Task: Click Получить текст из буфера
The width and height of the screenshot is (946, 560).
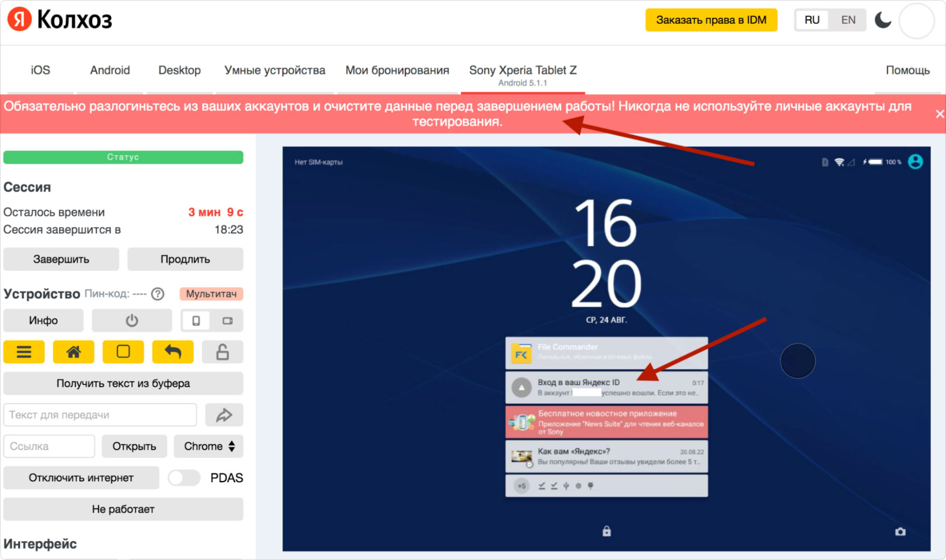Action: click(x=123, y=383)
